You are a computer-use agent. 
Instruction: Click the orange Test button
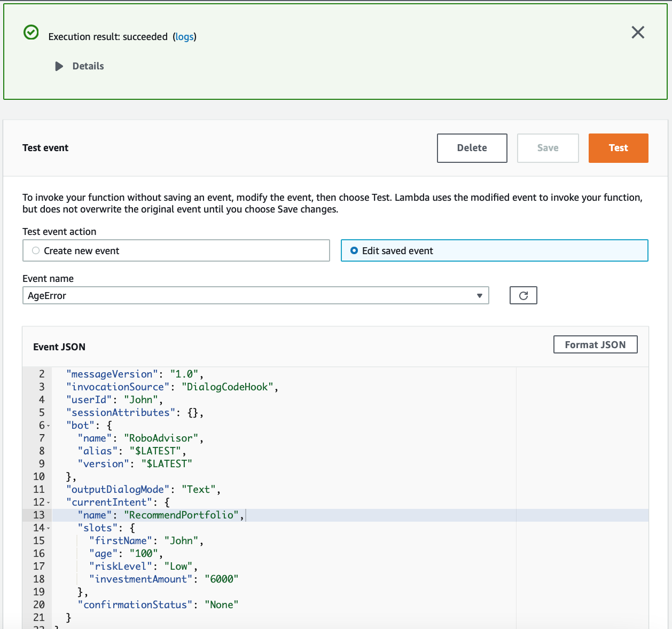pos(618,148)
